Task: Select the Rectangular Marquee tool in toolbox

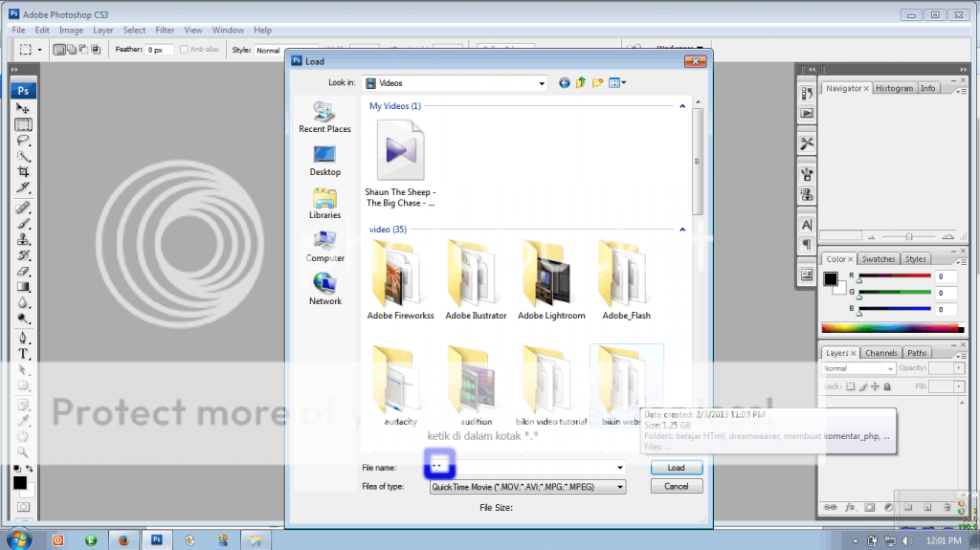Action: coord(23,124)
